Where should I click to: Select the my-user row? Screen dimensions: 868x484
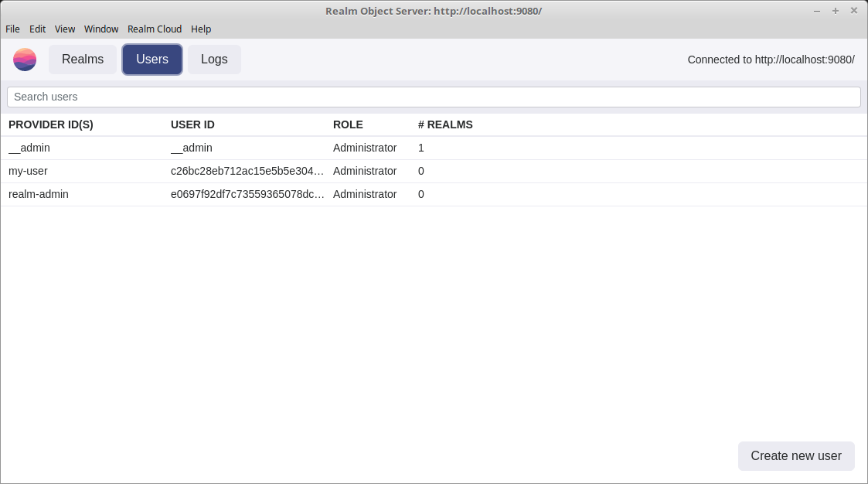click(309, 171)
